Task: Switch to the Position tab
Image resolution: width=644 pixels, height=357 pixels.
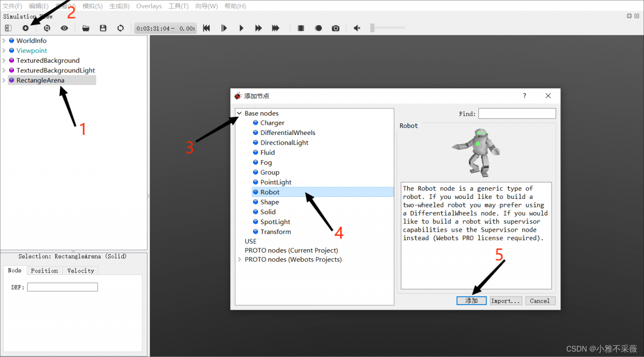Action: [44, 270]
